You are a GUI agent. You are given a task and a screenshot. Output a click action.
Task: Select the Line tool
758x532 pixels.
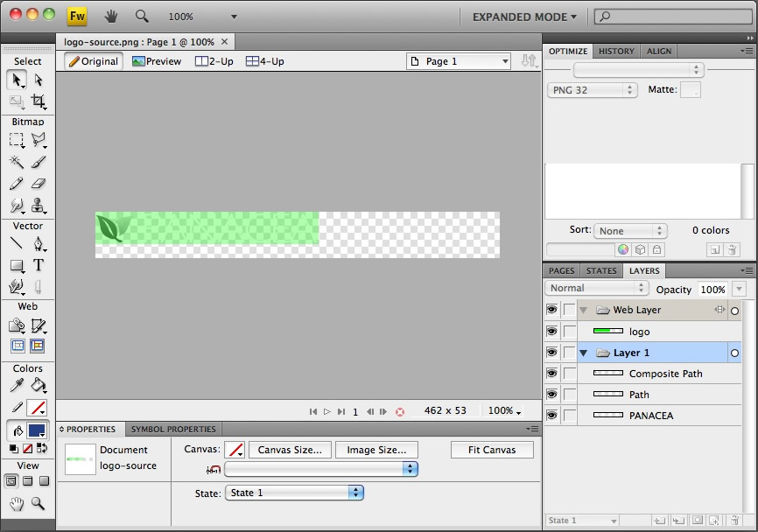(17, 243)
